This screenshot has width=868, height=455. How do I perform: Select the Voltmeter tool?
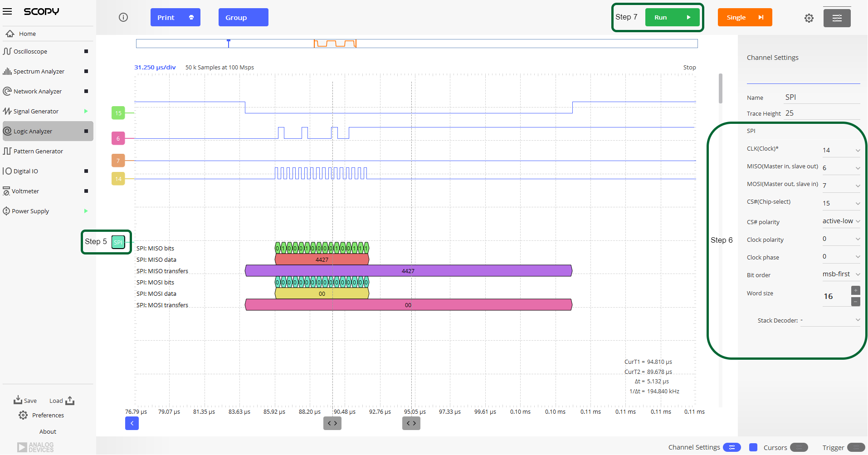pyautogui.click(x=26, y=191)
